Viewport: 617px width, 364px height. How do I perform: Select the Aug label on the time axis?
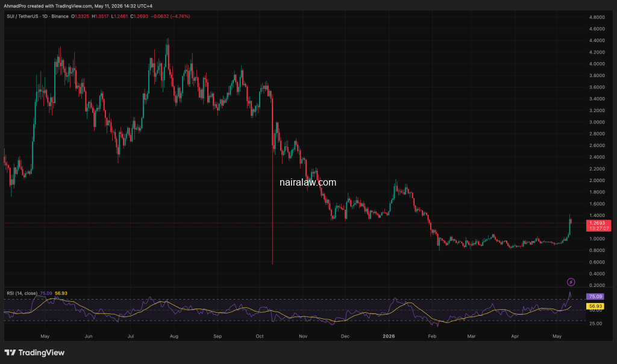(174, 336)
